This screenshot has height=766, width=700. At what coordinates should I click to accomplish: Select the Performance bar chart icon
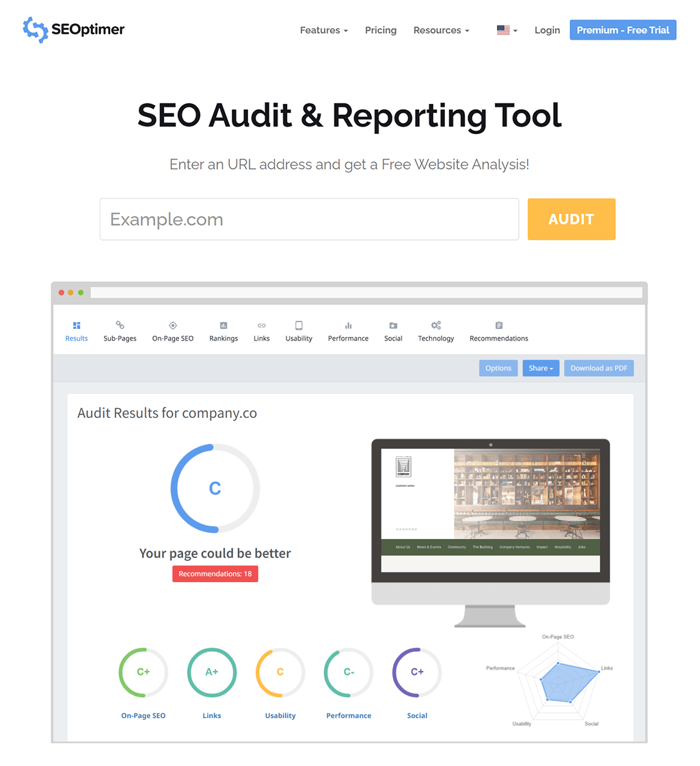coord(348,326)
